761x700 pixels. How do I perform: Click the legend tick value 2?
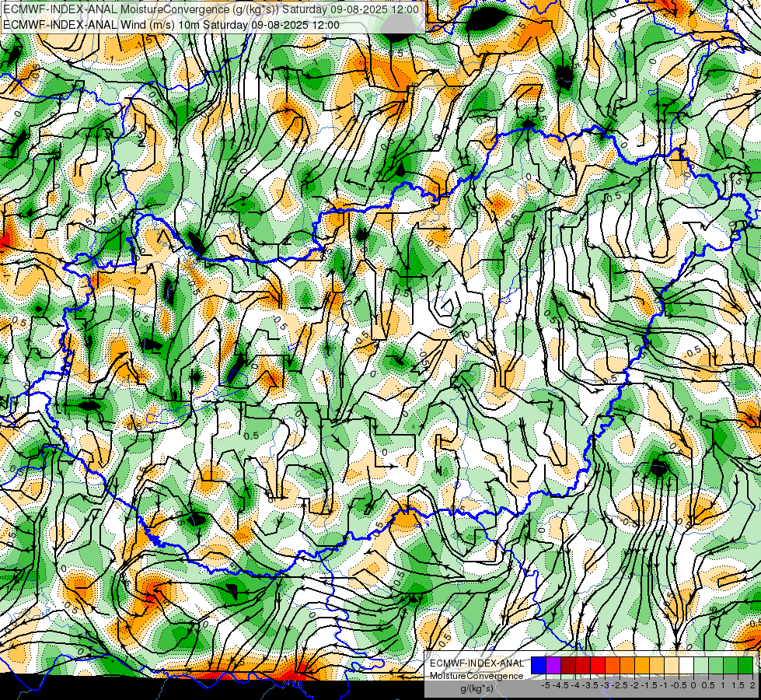[x=752, y=685]
